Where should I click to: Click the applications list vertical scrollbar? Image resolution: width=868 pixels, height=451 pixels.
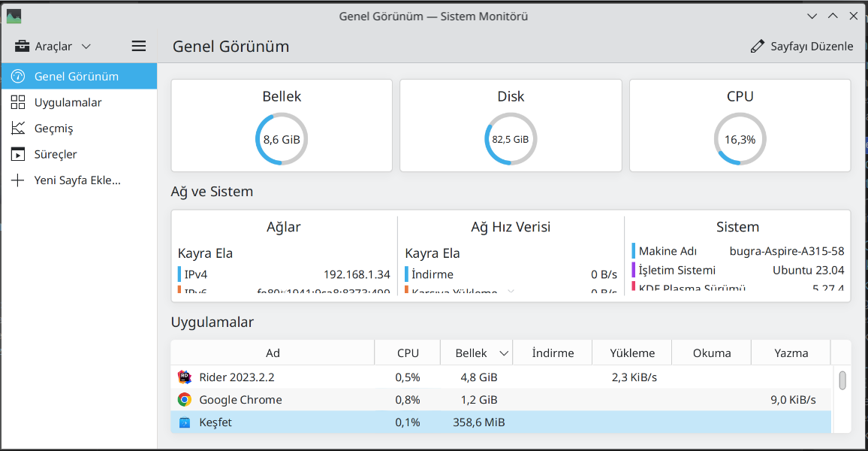[842, 380]
